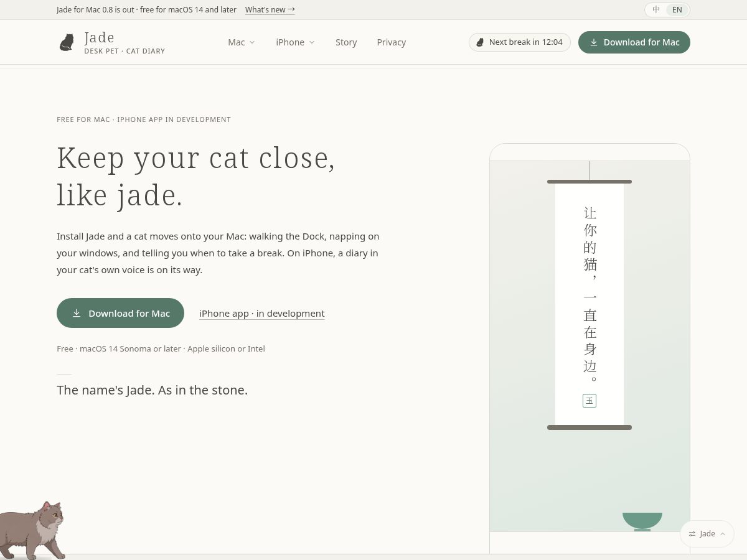The width and height of the screenshot is (747, 560).
Task: Click the cat icon in break timer
Action: point(480,42)
